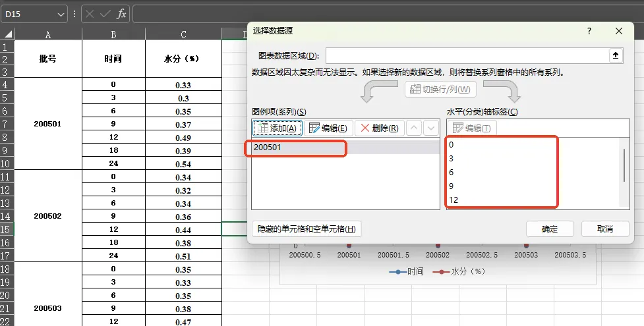Click the collapse dialog range selector icon
The height and width of the screenshot is (326, 644).
615,55
